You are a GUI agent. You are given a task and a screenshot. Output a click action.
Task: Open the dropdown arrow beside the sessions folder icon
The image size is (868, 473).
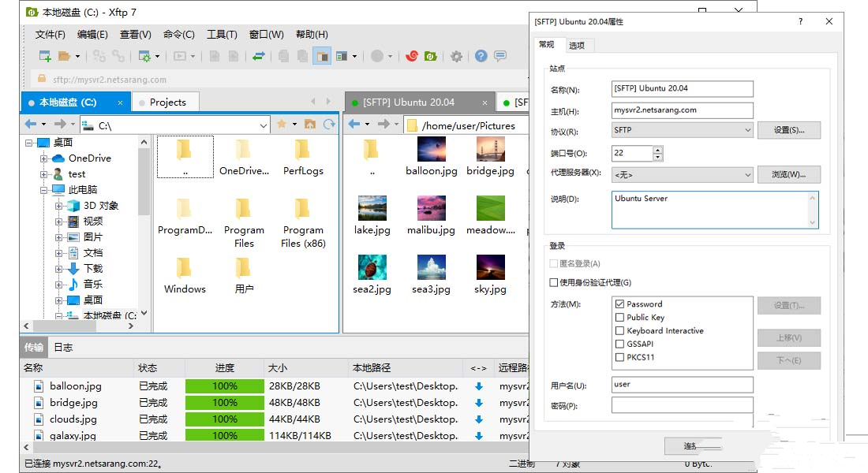point(77,56)
